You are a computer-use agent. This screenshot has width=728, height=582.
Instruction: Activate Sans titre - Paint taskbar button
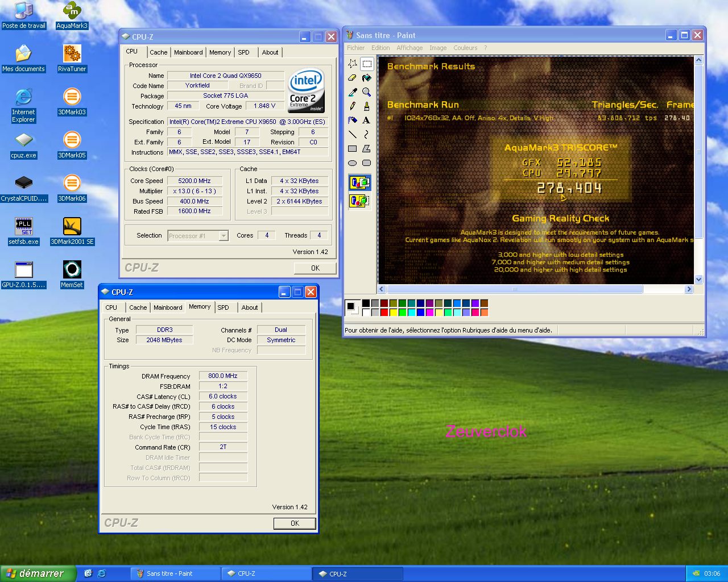[x=176, y=573]
